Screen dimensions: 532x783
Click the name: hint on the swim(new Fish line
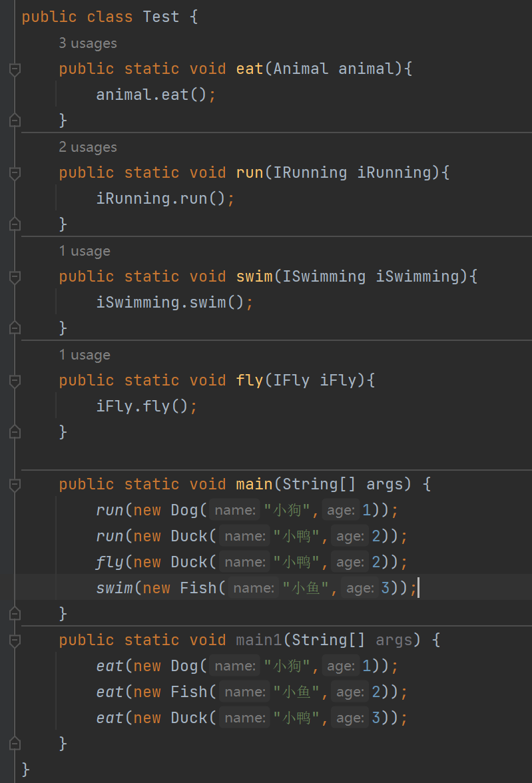coord(254,589)
